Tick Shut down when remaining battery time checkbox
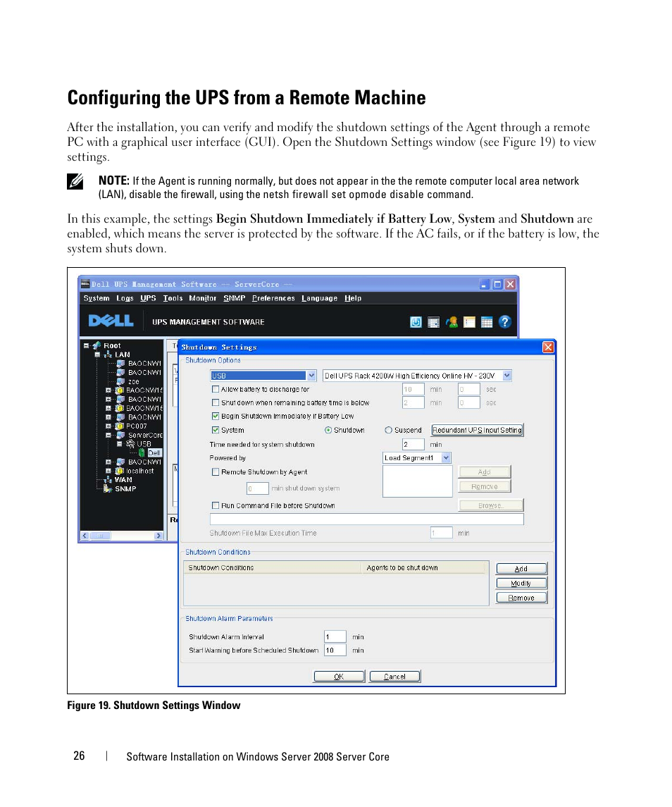Image resolution: width=672 pixels, height=807 pixels. click(x=216, y=402)
